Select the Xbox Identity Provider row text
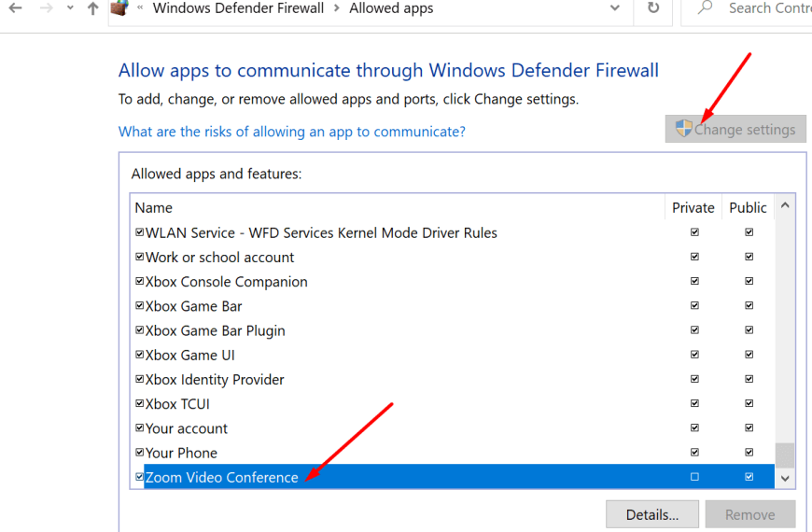The image size is (812, 532). click(215, 380)
